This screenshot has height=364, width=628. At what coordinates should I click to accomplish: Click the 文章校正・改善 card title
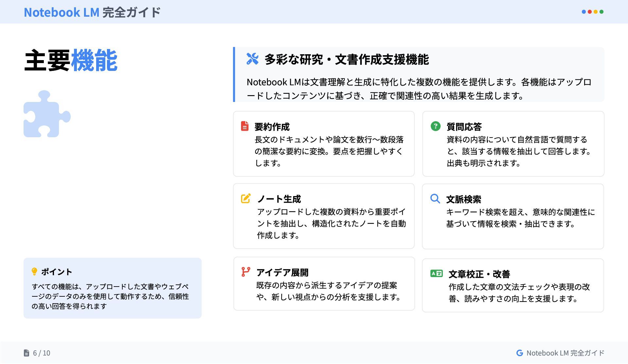(479, 274)
